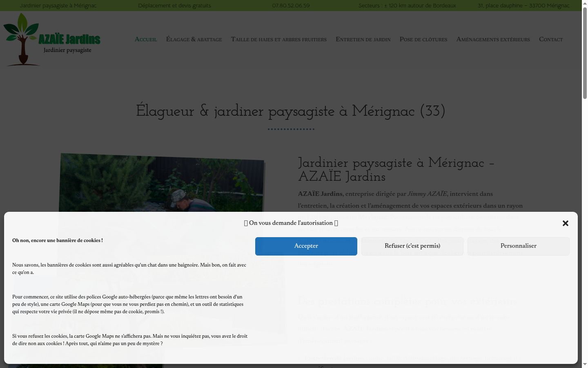Click 'Jardinier paysagiste à Mérignac' in top bar
This screenshot has width=588, height=368.
(x=58, y=6)
